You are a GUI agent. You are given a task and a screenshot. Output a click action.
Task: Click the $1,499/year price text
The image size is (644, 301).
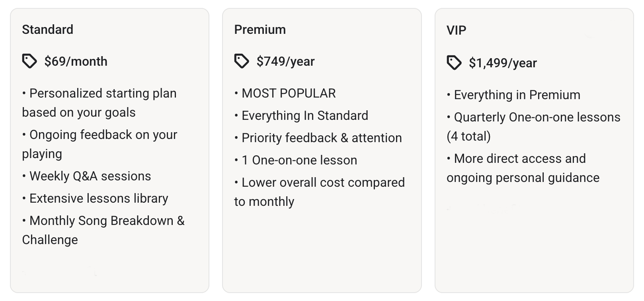(x=503, y=63)
